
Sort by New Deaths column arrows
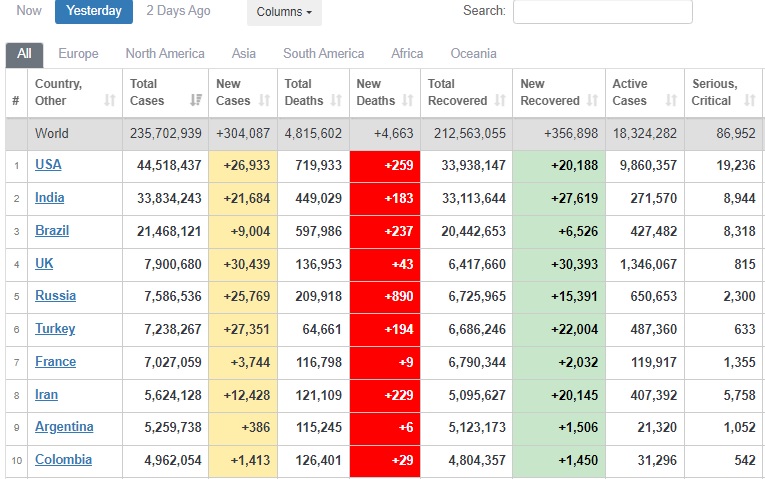pyautogui.click(x=407, y=100)
